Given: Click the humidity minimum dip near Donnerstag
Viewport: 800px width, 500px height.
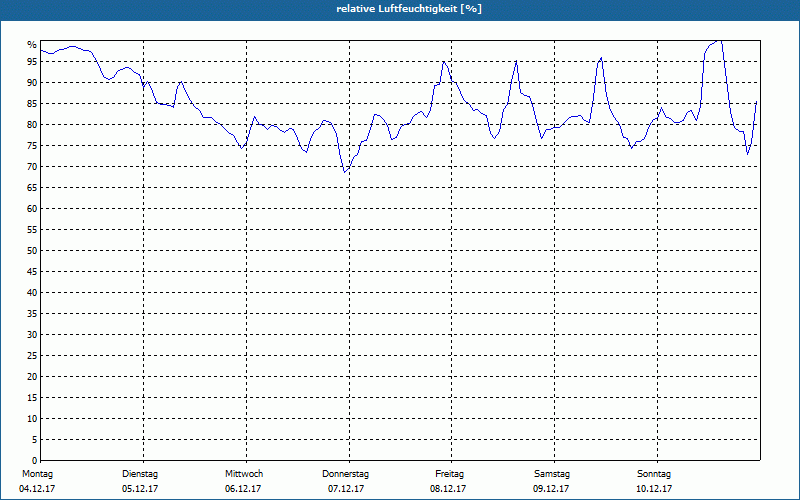Looking at the screenshot, I should [345, 172].
